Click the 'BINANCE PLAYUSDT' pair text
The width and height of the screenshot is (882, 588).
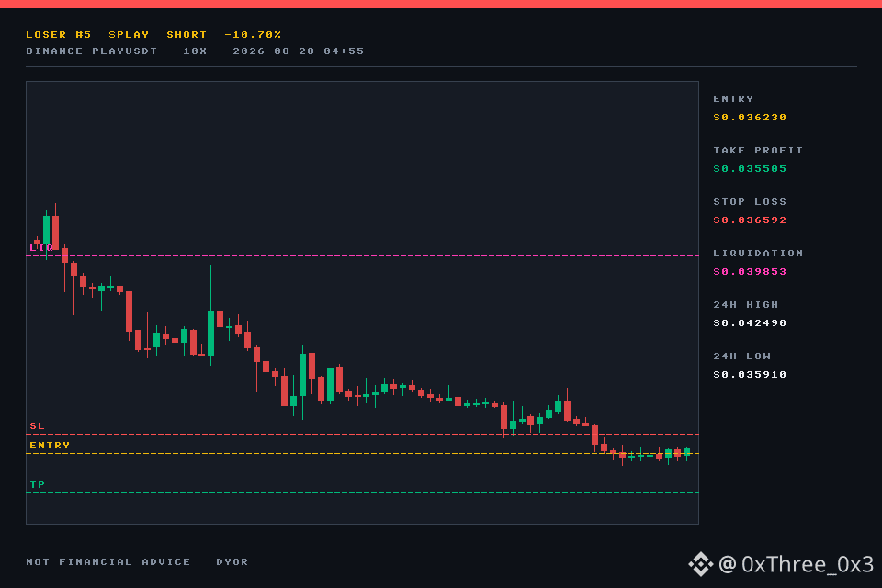(x=92, y=51)
